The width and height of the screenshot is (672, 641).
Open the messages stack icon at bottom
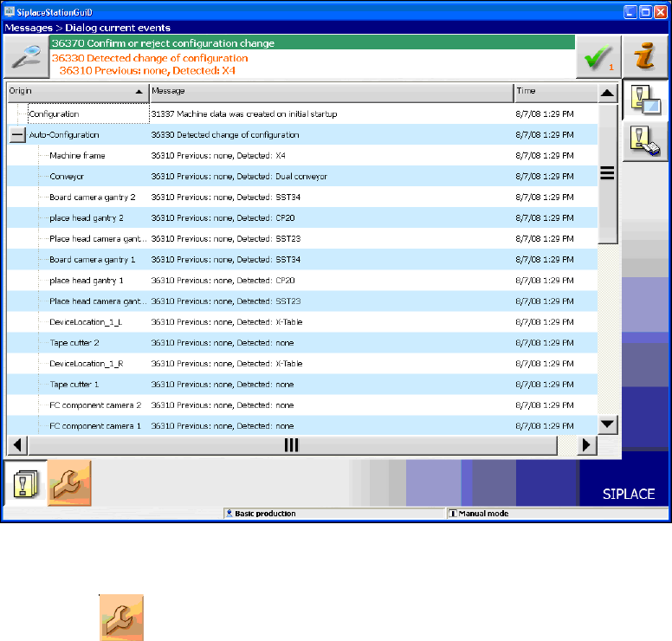click(x=25, y=483)
